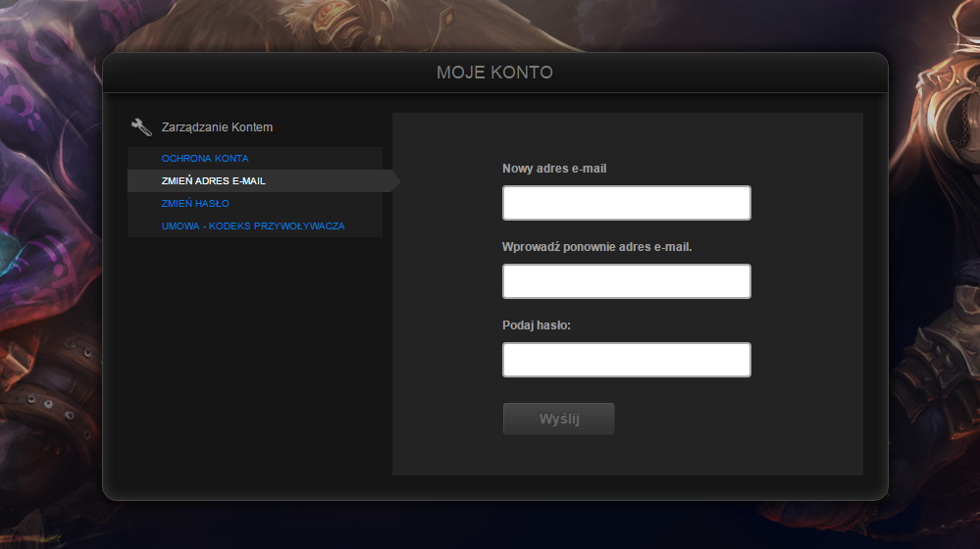This screenshot has height=549, width=980.
Task: Click the arrow pointer on the selected menu item
Action: (x=395, y=181)
